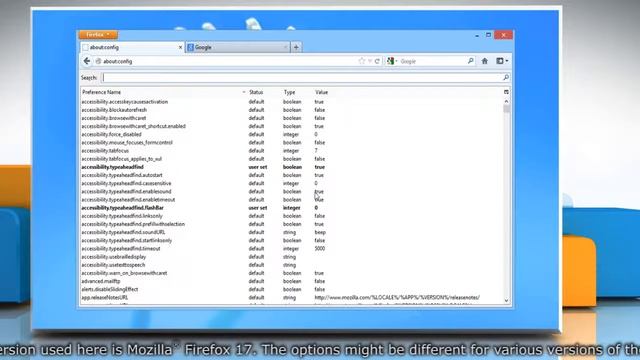Select accessibility.mouse_focuses_formcontrol row
640x360 pixels.
pyautogui.click(x=291, y=142)
